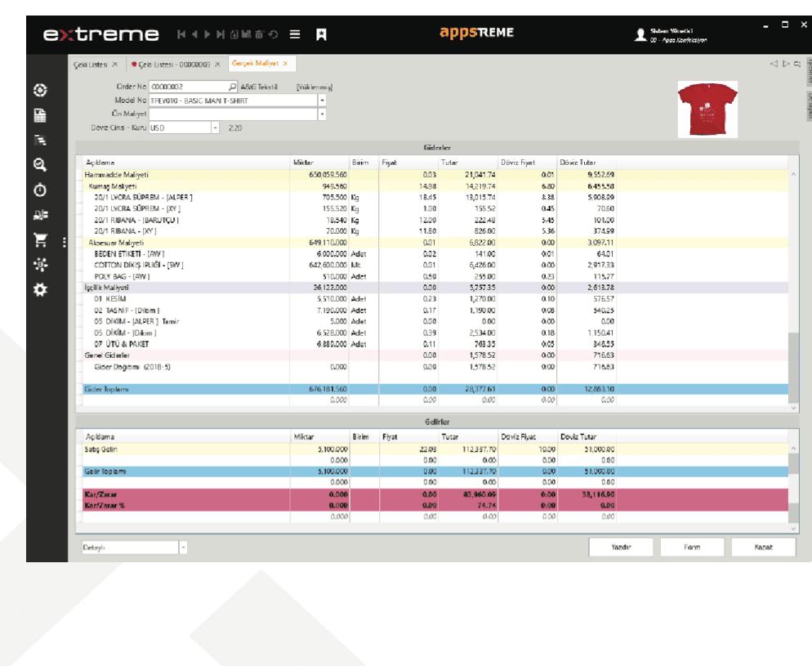The image size is (812, 666).
Task: Select the Satış Geliri row
Action: [x=435, y=449]
